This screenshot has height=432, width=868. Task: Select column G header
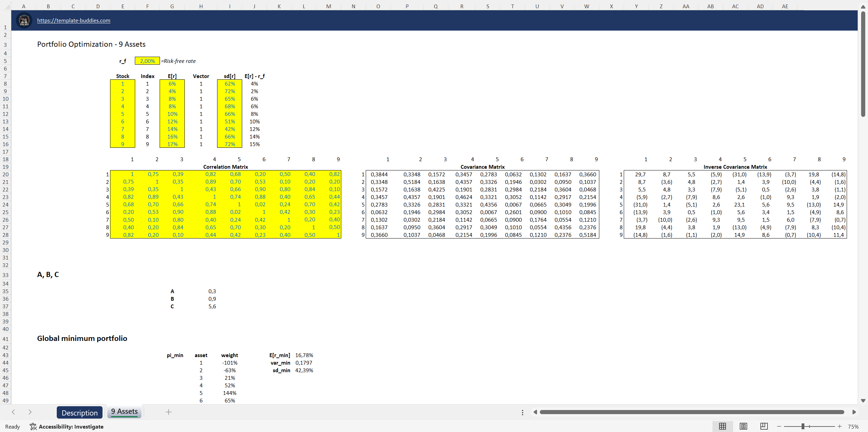point(172,6)
